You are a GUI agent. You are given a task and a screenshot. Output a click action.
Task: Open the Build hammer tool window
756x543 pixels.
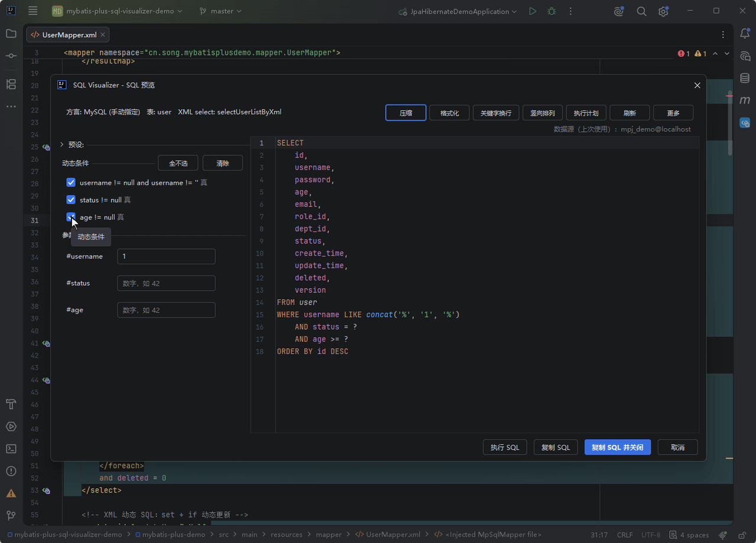(x=11, y=404)
